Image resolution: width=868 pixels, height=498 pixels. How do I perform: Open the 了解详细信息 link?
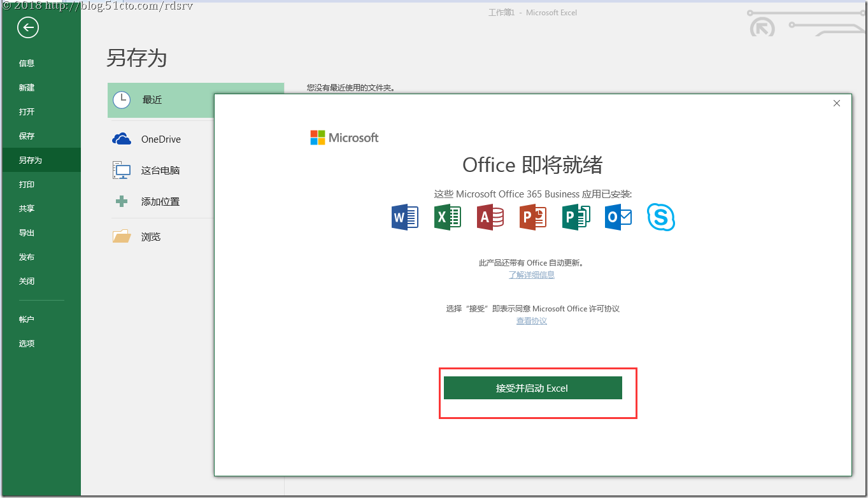click(x=531, y=275)
